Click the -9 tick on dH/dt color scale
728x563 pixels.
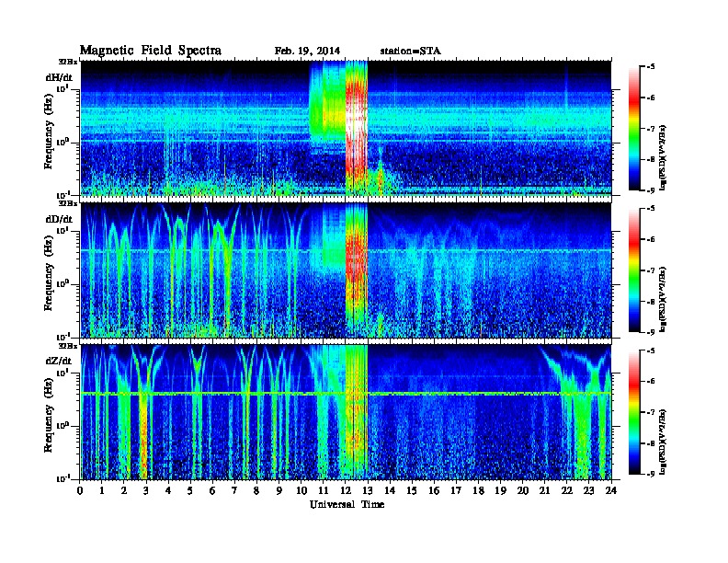coord(651,190)
